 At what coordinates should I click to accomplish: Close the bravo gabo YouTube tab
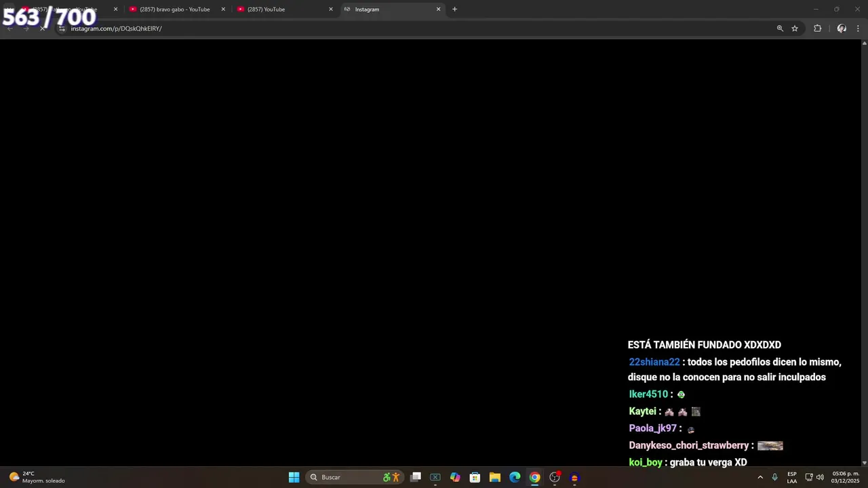click(223, 9)
